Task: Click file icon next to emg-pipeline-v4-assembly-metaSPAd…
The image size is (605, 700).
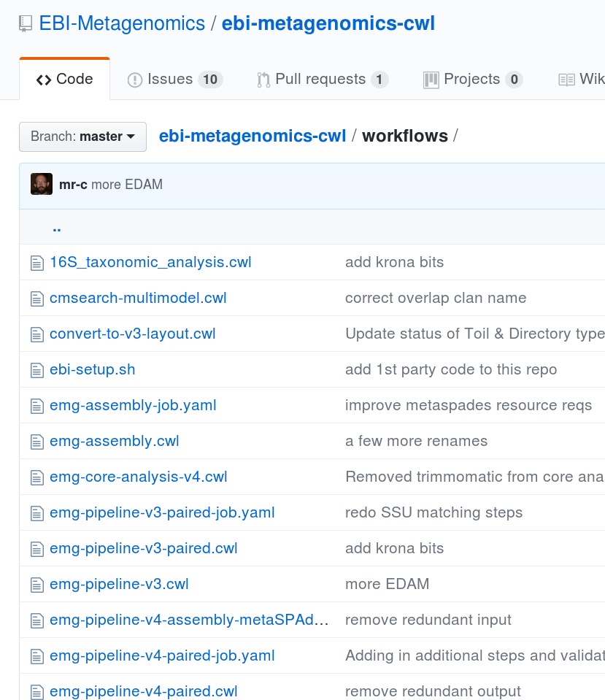Action: (37, 620)
